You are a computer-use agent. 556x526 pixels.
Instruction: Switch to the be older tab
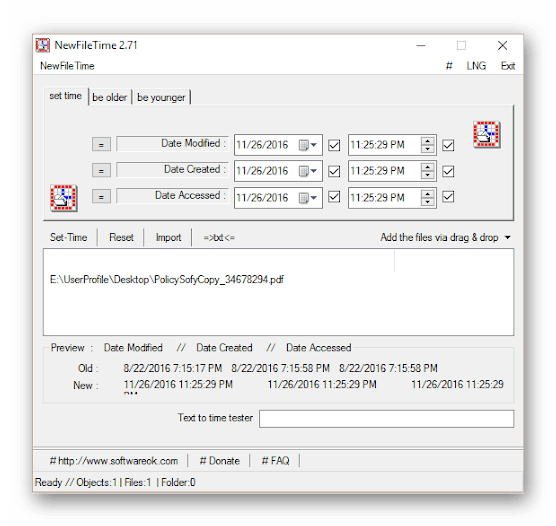click(x=110, y=97)
